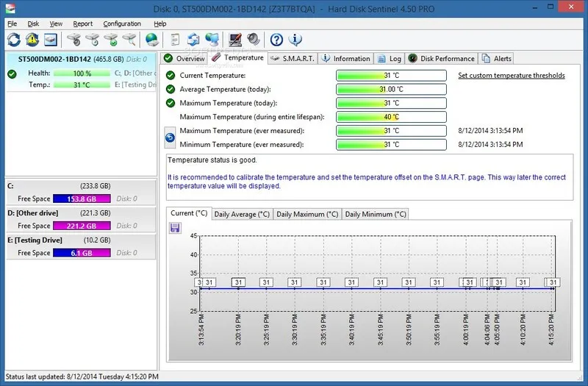The width and height of the screenshot is (588, 386).
Task: Switch to the S.M.A.R.T. tab
Action: 293,58
